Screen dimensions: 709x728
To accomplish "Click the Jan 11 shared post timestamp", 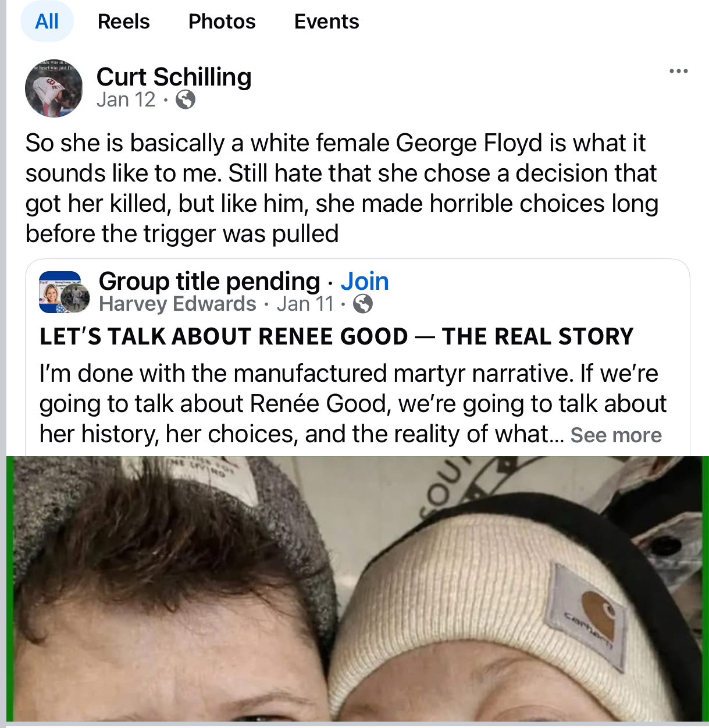I will pyautogui.click(x=305, y=304).
